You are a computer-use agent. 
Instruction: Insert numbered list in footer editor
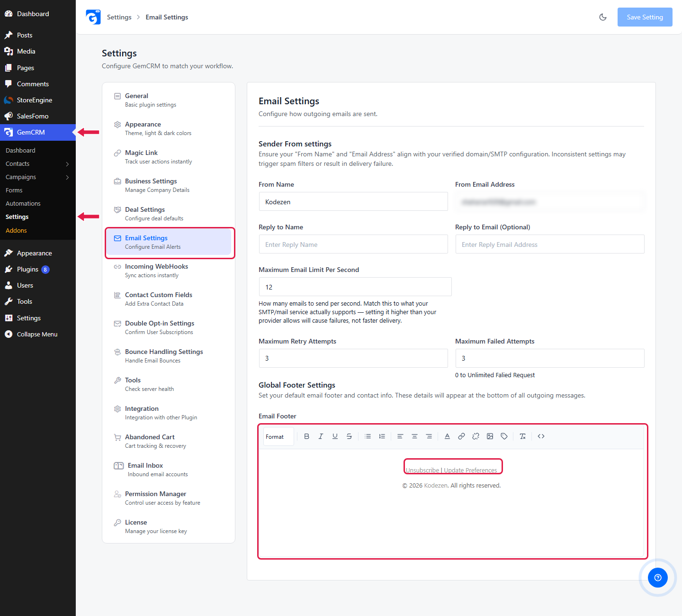pos(382,436)
